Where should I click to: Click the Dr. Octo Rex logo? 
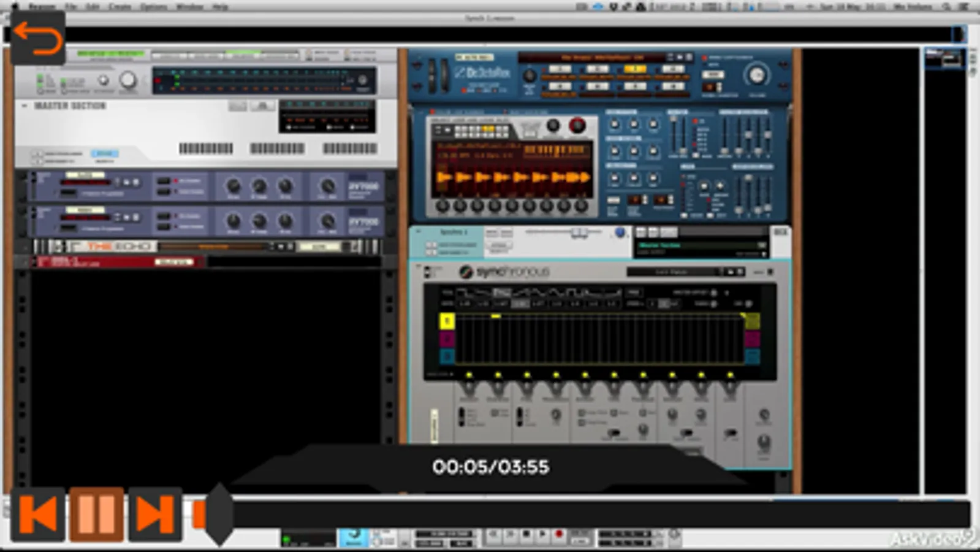click(x=482, y=73)
